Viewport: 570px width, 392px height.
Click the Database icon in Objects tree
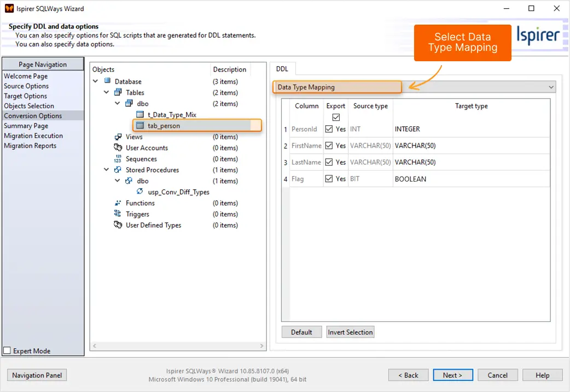pyautogui.click(x=107, y=81)
